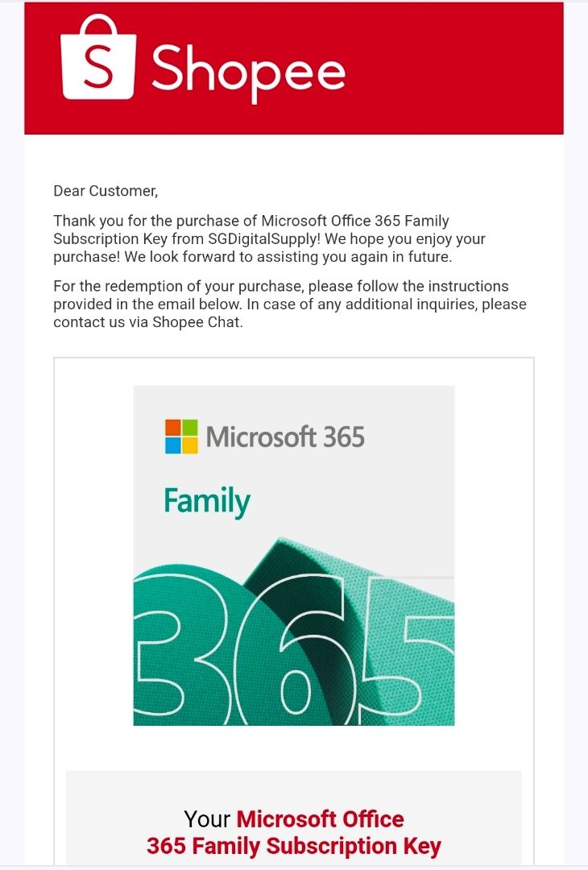The width and height of the screenshot is (588, 870).
Task: Select the Dear Customer greeting line
Action: 106,191
